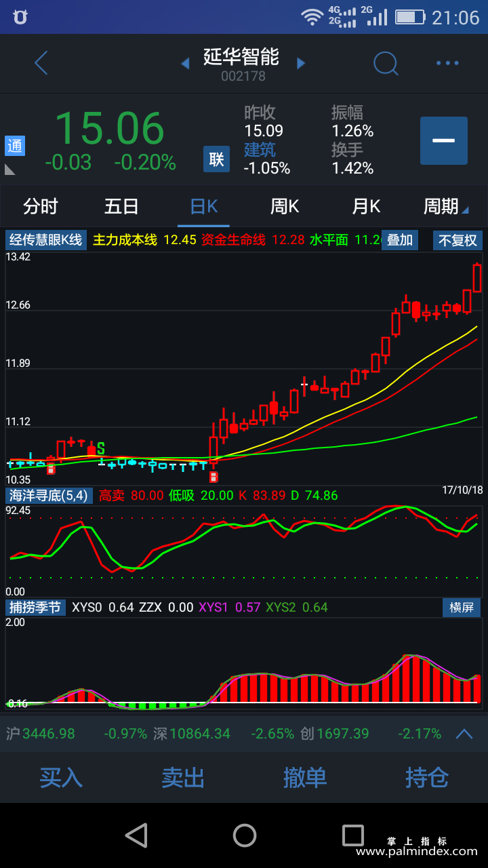Open the 周期 period dropdown
This screenshot has width=488, height=868.
445,206
